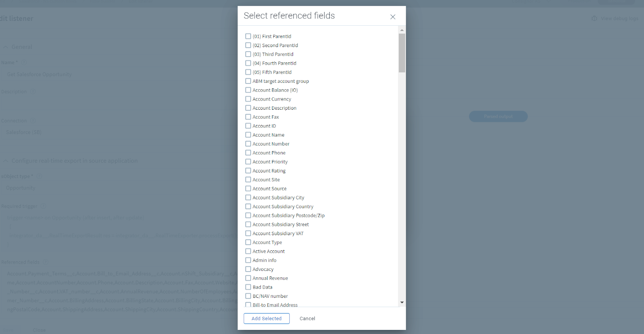Select the (04) Fourth ParentId checkbox
Viewport: 644px width, 334px height.
pyautogui.click(x=248, y=63)
